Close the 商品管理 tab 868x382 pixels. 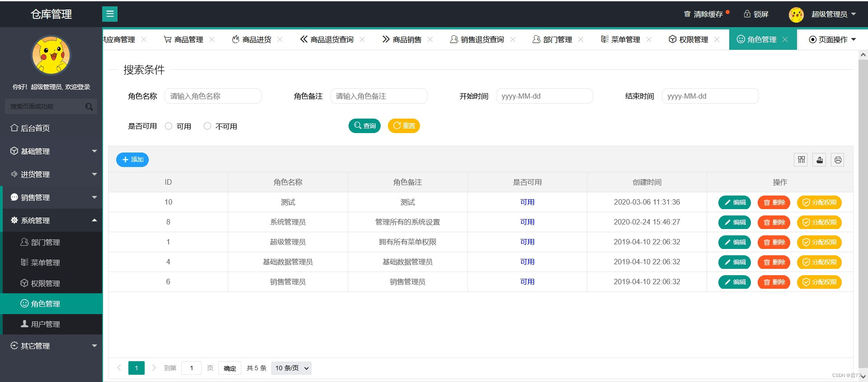[212, 39]
